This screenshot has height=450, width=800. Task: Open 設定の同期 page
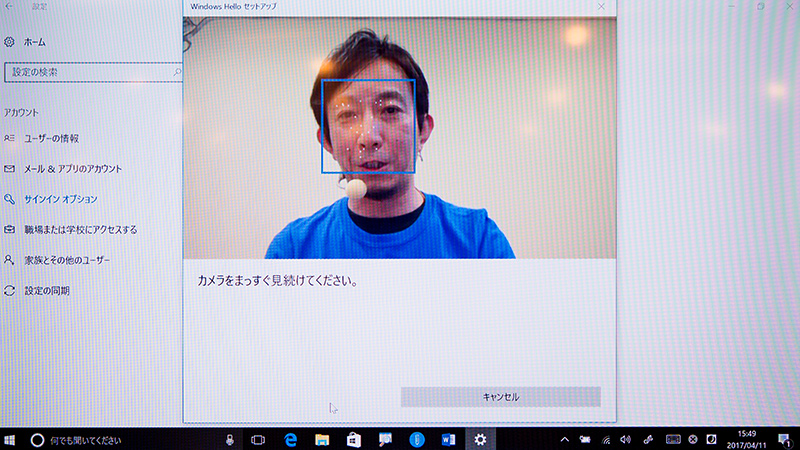47,291
